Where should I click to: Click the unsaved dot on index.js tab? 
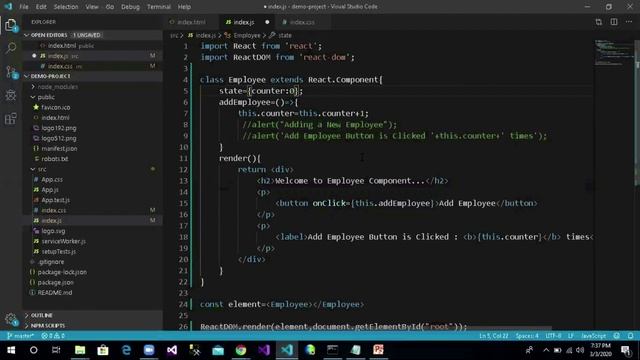pyautogui.click(x=267, y=22)
